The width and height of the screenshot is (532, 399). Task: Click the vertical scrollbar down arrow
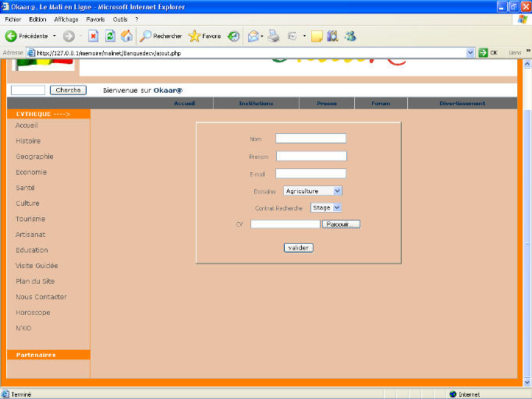(x=527, y=382)
